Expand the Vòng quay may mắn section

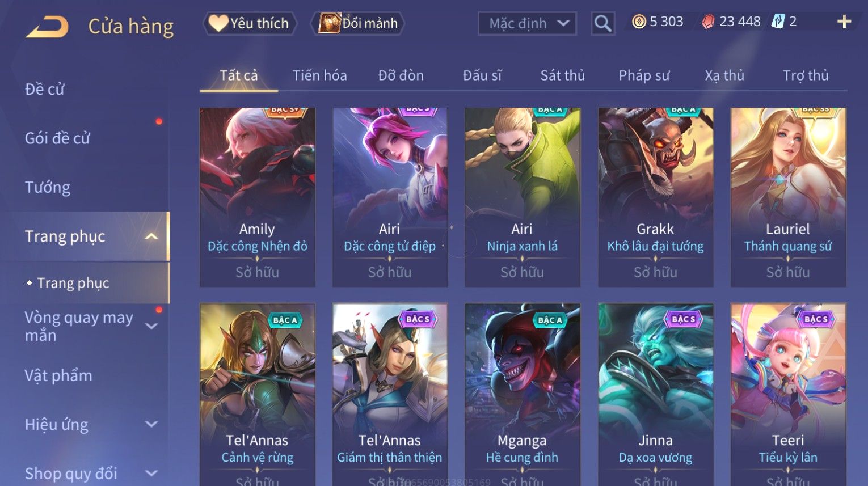pyautogui.click(x=151, y=326)
